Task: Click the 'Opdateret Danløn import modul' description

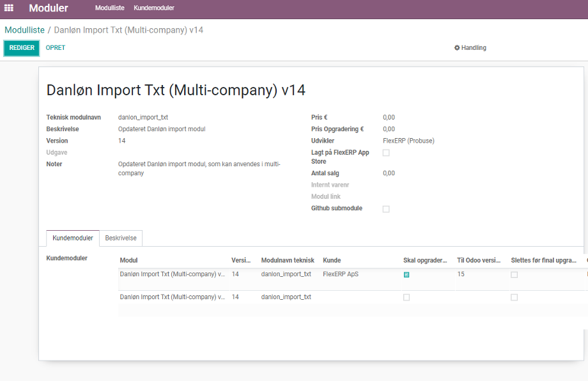Action: tap(162, 129)
